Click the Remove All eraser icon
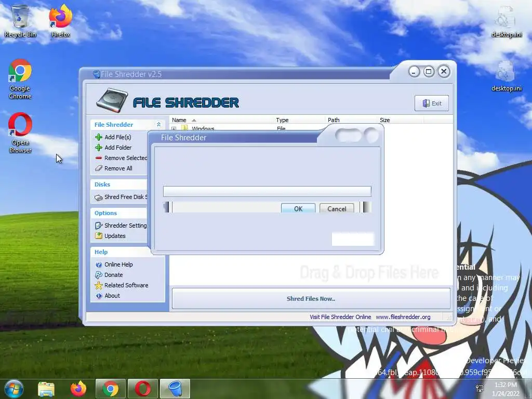This screenshot has width=532, height=399. coord(99,168)
